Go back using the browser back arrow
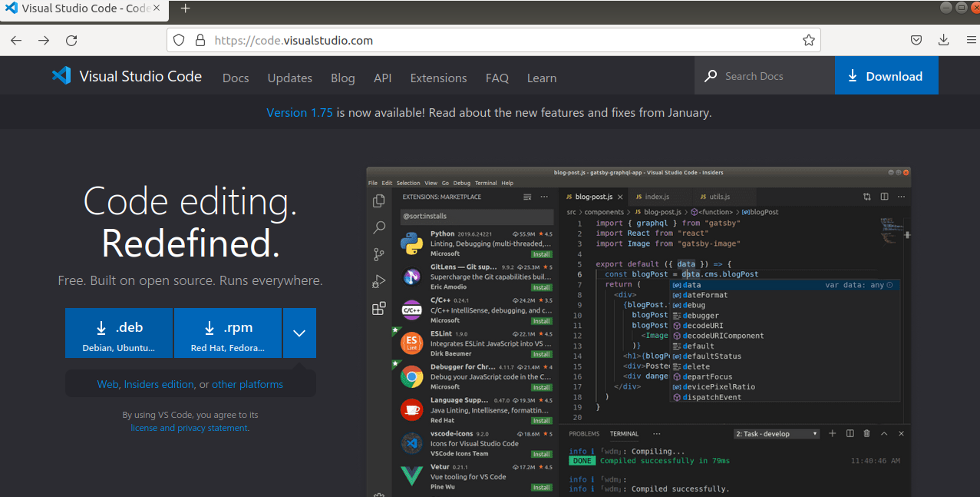The height and width of the screenshot is (497, 980). click(16, 41)
